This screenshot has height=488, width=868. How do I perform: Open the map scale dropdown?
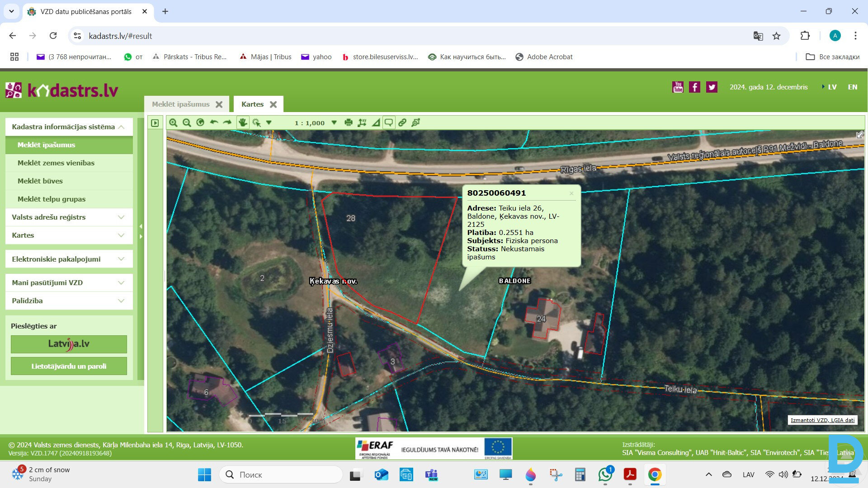(x=334, y=122)
